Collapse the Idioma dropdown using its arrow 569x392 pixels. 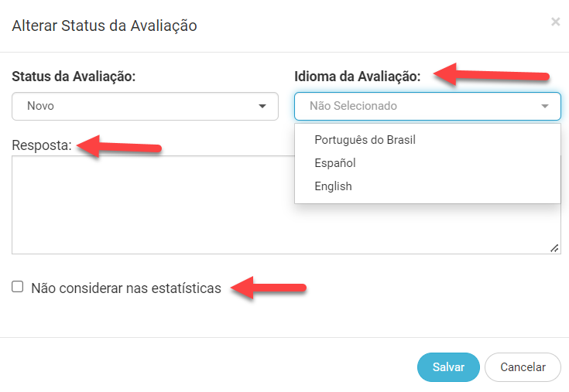[x=545, y=106]
